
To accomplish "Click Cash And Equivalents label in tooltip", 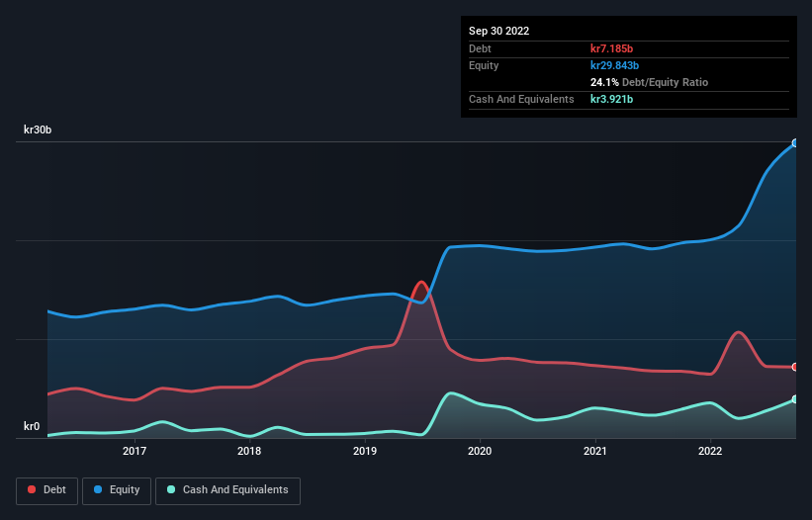I will point(521,99).
